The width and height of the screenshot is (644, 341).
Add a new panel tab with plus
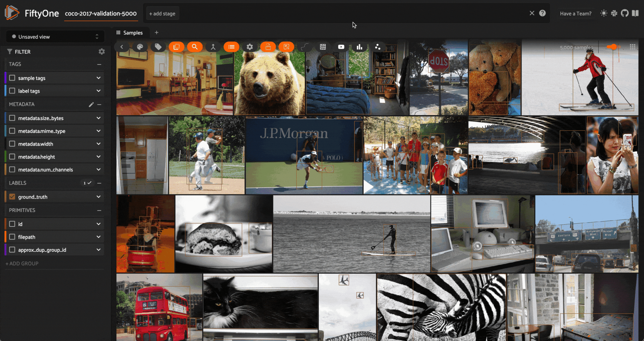[x=156, y=32]
